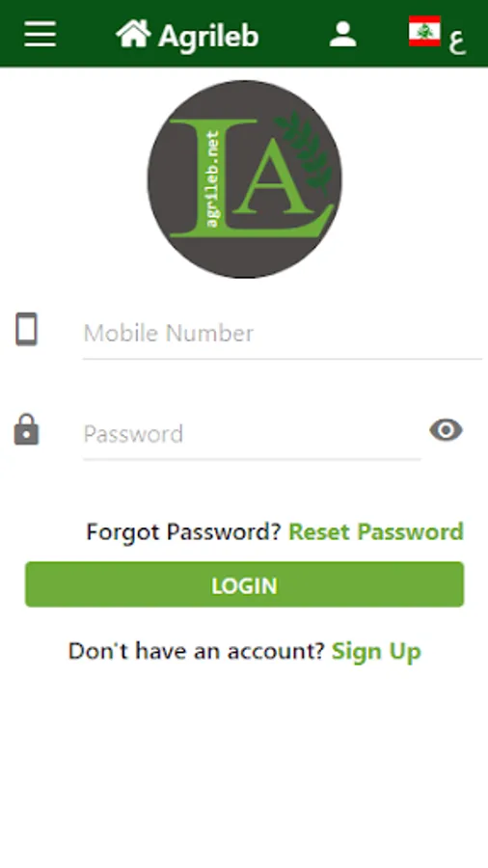
Task: Open the Sign Up link
Action: click(x=376, y=652)
